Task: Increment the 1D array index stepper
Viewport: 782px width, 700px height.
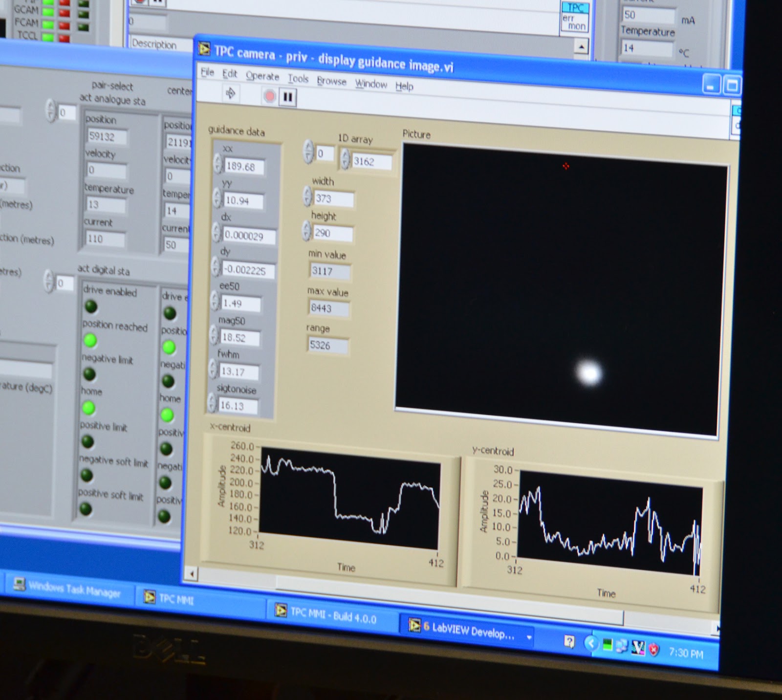Action: tap(308, 149)
